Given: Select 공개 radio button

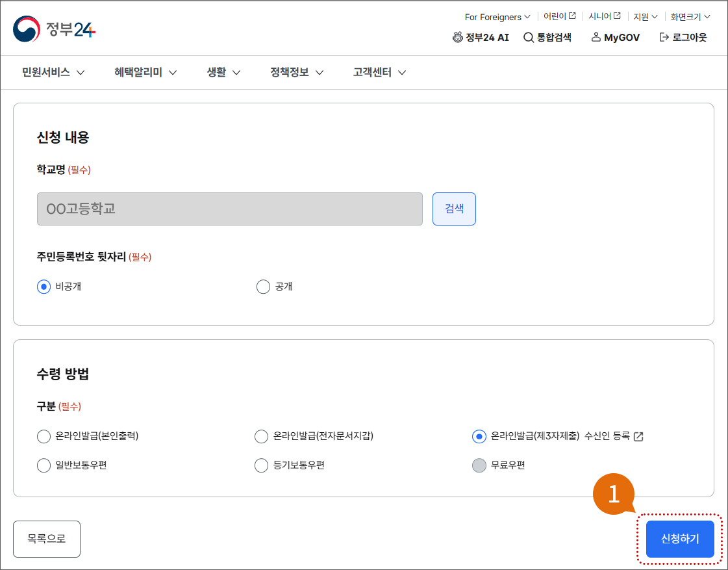Looking at the screenshot, I should (x=263, y=287).
